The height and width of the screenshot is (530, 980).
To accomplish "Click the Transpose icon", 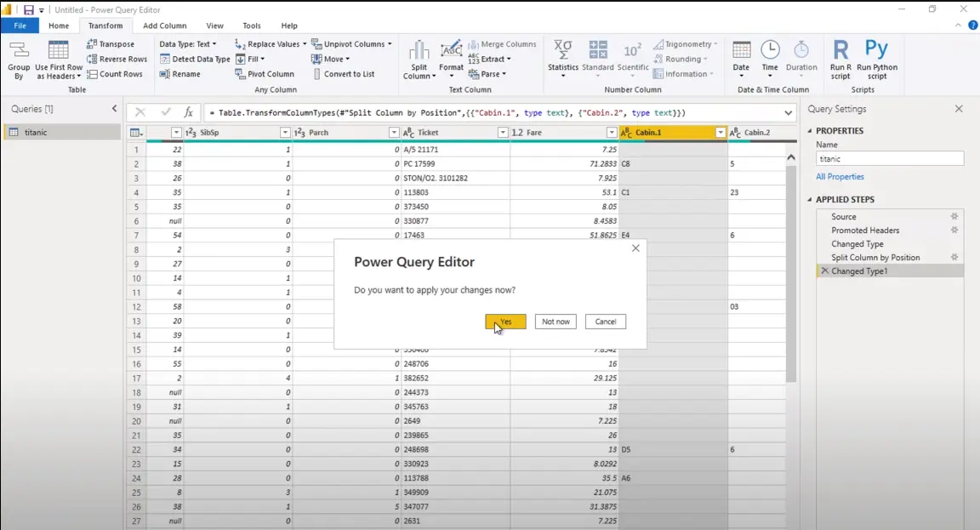I will [92, 43].
